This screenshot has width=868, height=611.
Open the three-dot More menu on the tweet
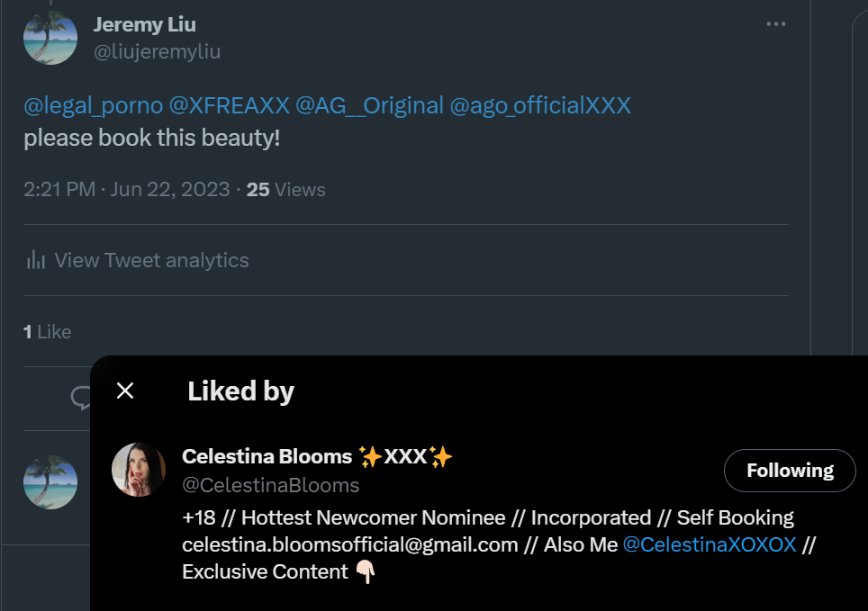click(x=775, y=24)
